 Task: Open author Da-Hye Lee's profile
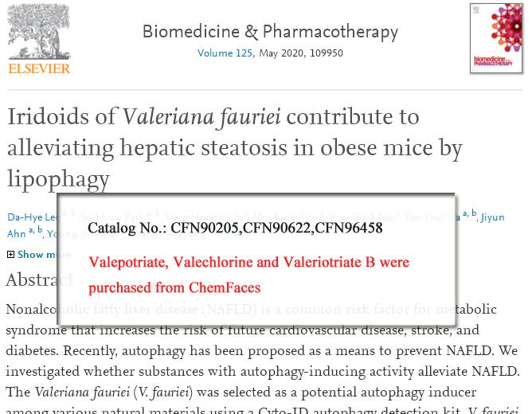tap(32, 217)
